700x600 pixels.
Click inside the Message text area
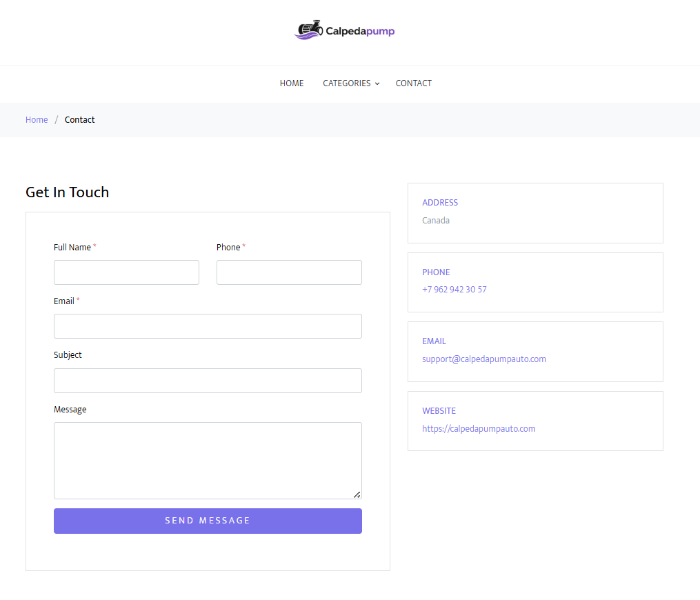click(x=208, y=461)
